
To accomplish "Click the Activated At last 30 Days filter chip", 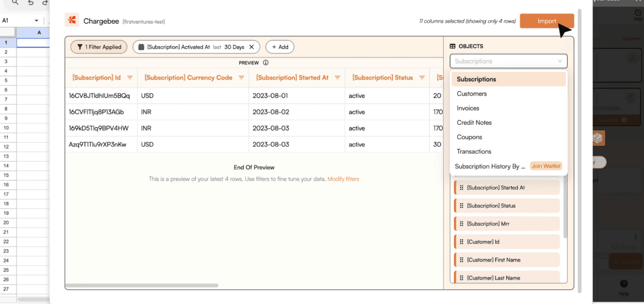I will (196, 47).
